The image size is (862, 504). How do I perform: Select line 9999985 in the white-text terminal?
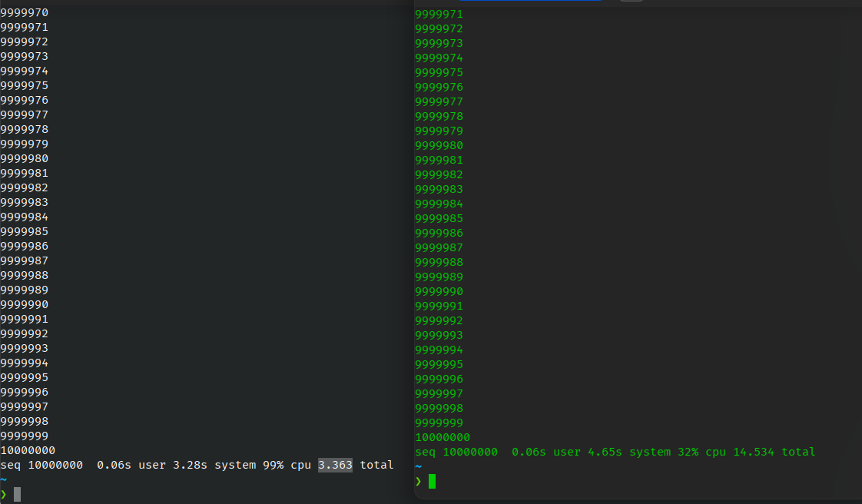pos(24,231)
